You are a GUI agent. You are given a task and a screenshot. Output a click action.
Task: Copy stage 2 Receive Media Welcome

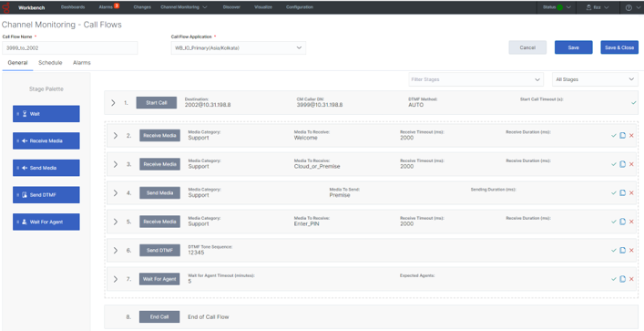point(623,135)
